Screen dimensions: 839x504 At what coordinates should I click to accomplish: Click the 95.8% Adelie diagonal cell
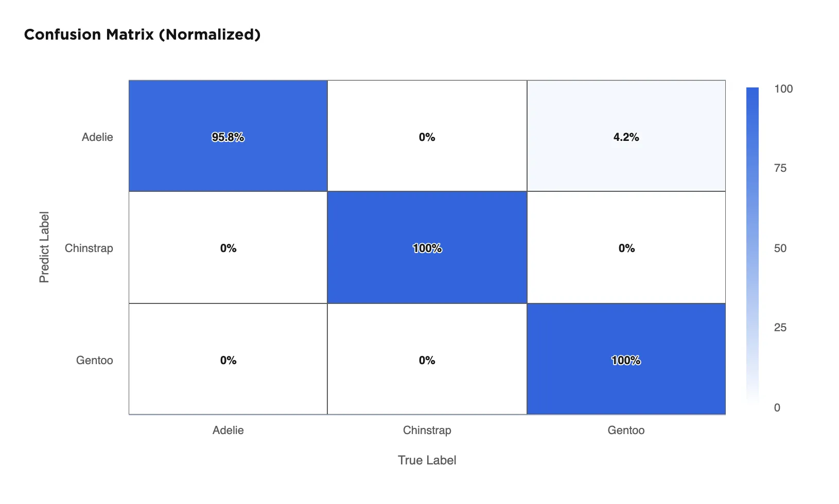point(228,136)
